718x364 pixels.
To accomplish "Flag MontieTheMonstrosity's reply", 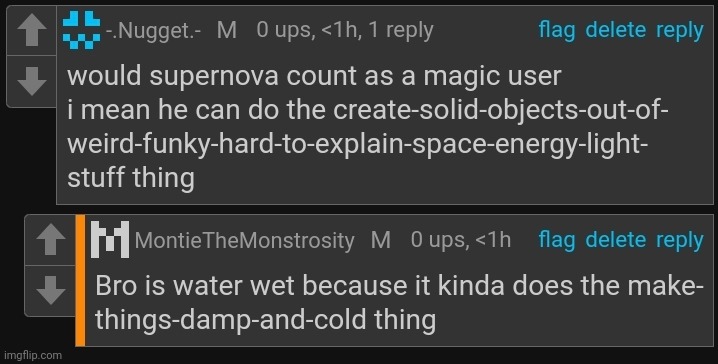I will (557, 240).
